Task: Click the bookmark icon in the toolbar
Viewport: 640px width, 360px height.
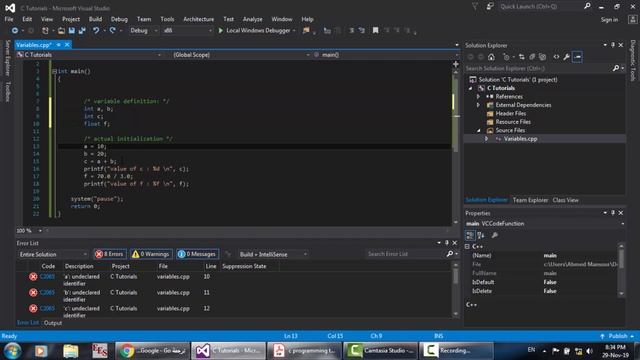Action: 376,31
